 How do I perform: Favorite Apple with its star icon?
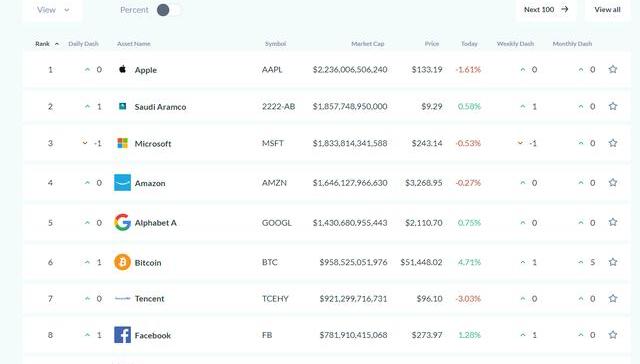(x=613, y=69)
